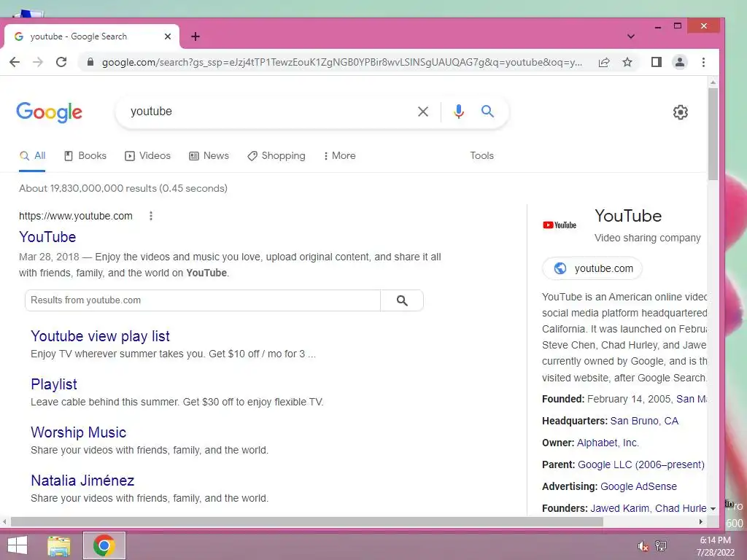
Task: Bookmark this page with star icon
Action: [627, 62]
